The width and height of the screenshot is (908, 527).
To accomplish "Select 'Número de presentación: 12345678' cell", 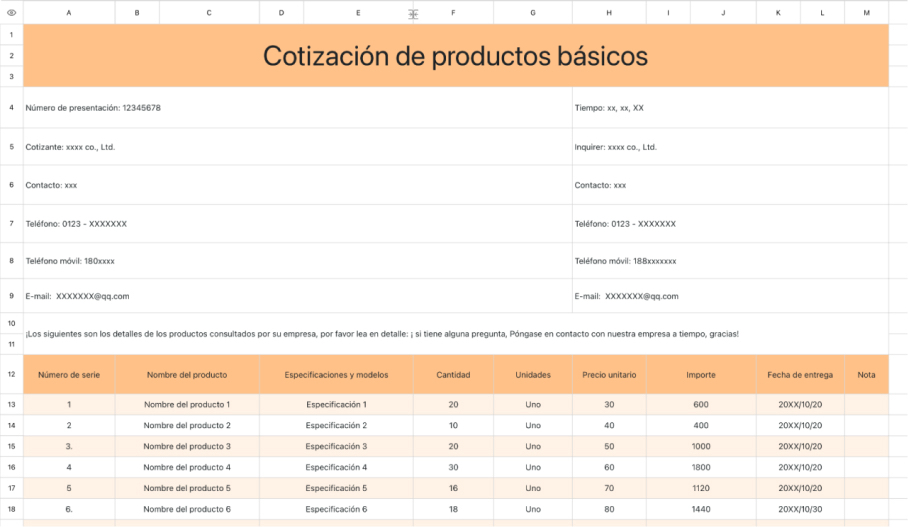I will coord(298,108).
